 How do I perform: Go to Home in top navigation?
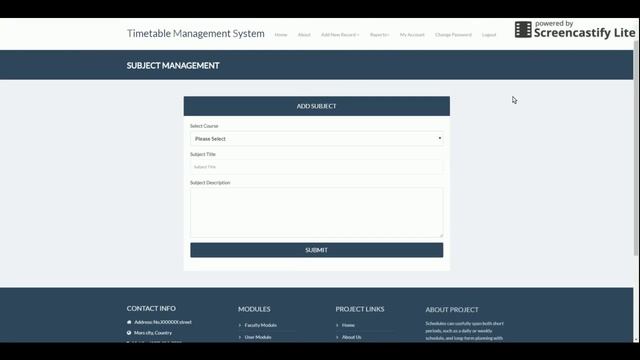[x=281, y=35]
